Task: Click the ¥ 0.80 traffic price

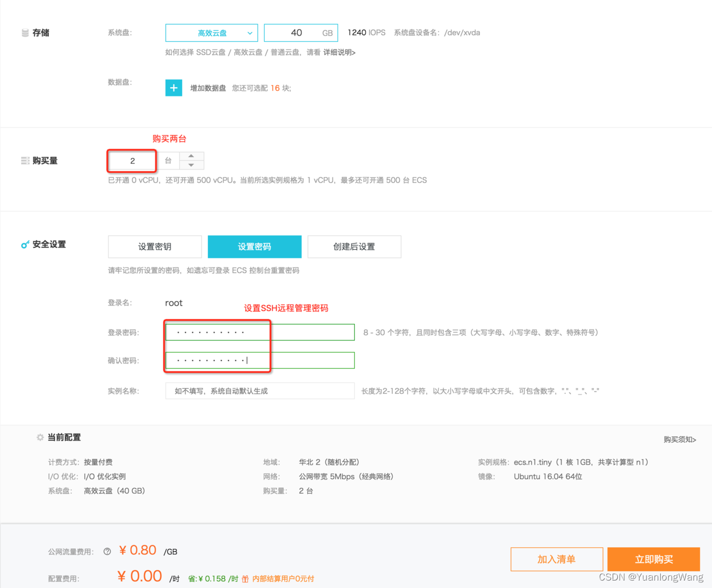Action: (x=138, y=551)
